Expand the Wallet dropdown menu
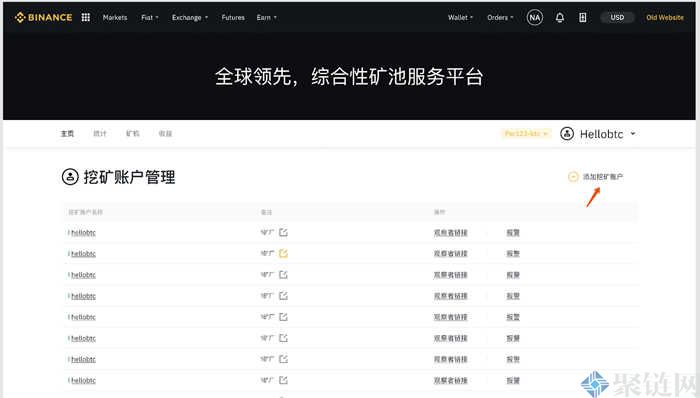700x398 pixels. coord(460,17)
